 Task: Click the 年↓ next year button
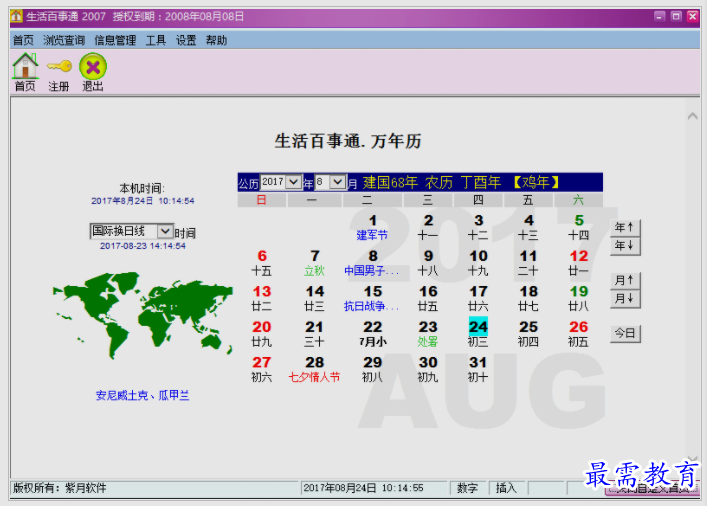point(625,246)
